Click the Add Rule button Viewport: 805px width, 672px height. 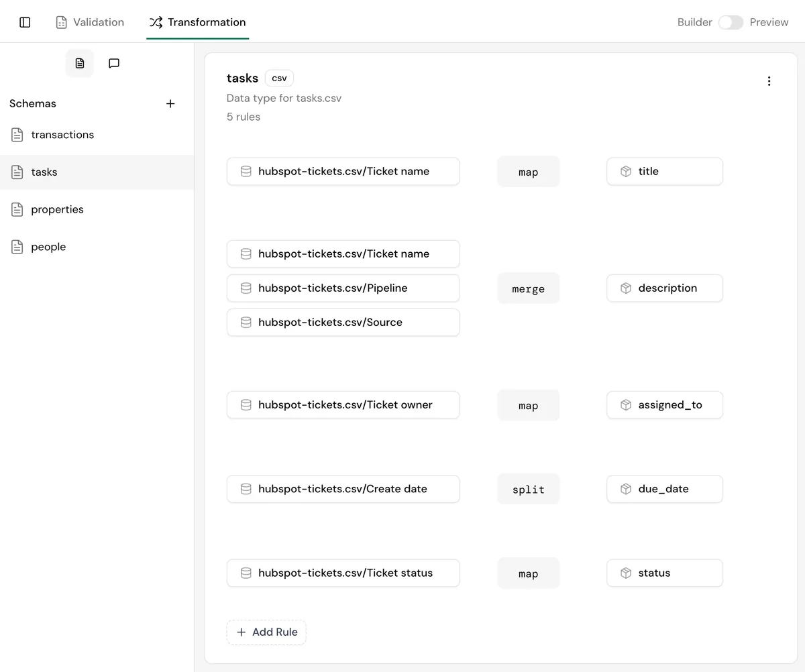(x=266, y=632)
